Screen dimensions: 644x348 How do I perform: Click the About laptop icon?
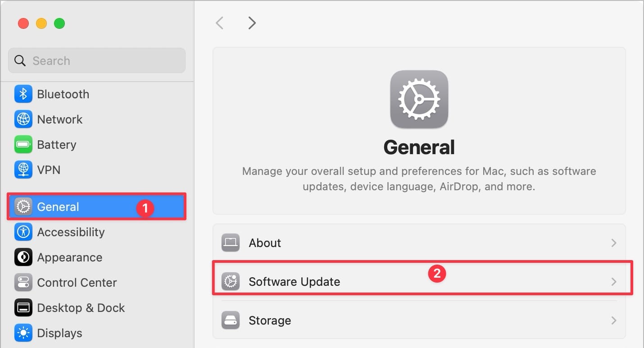click(x=230, y=243)
